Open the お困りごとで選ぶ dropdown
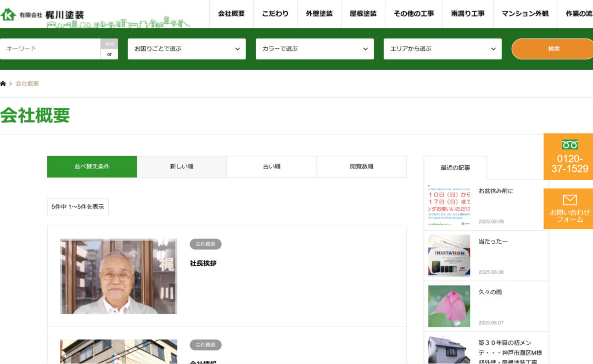The image size is (593, 364). (187, 49)
